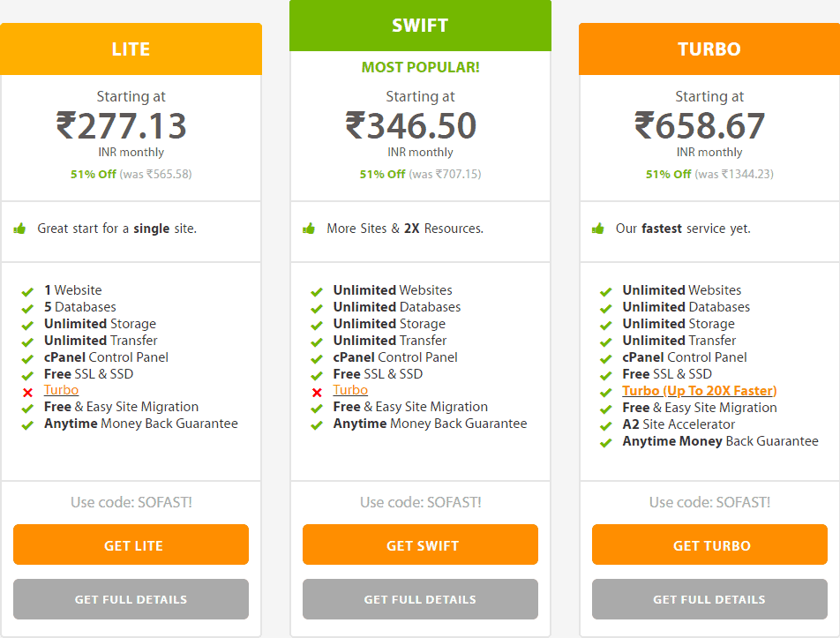Follow the Turbo link in Lite plan
Screen dimensions: 840x638
(x=61, y=390)
